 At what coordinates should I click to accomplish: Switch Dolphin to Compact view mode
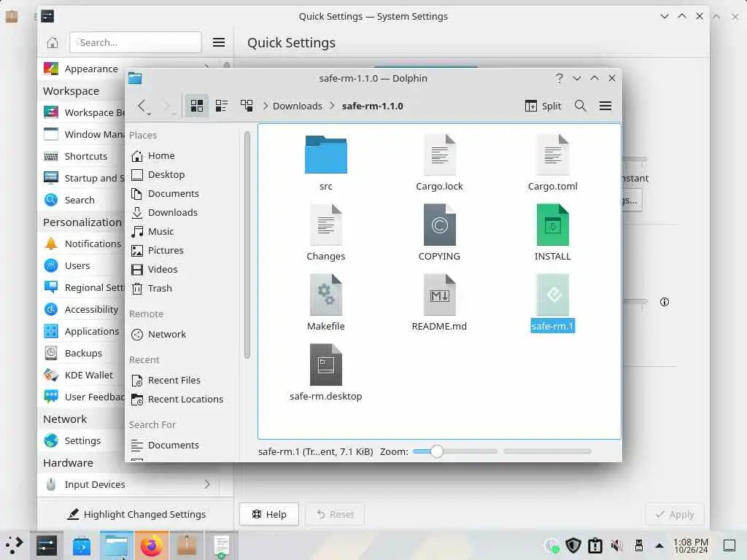(x=222, y=106)
